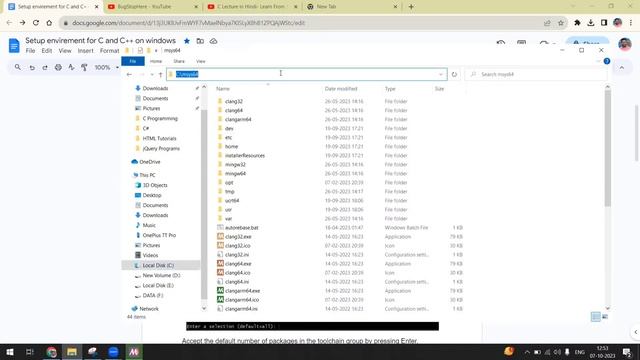Open the Docs Edit menu
Screen dimensions: 640x360
pyautogui.click(x=47, y=51)
